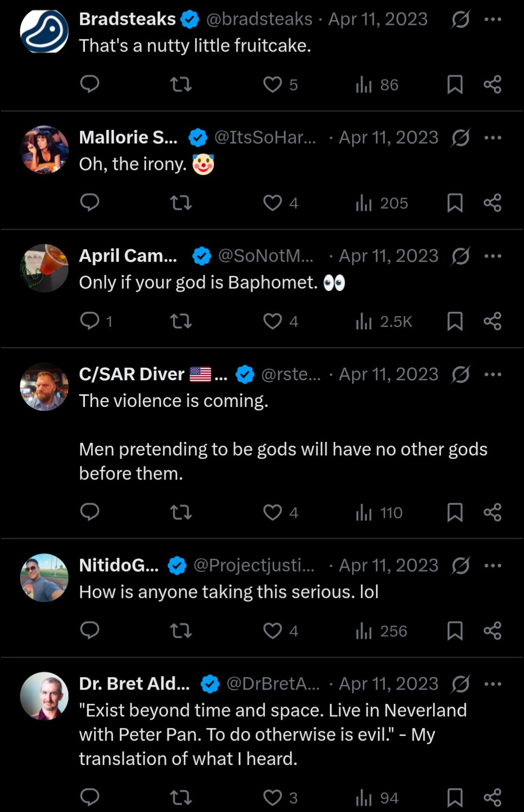524x812 pixels.
Task: Open NitidoG's profile picture
Action: click(44, 577)
